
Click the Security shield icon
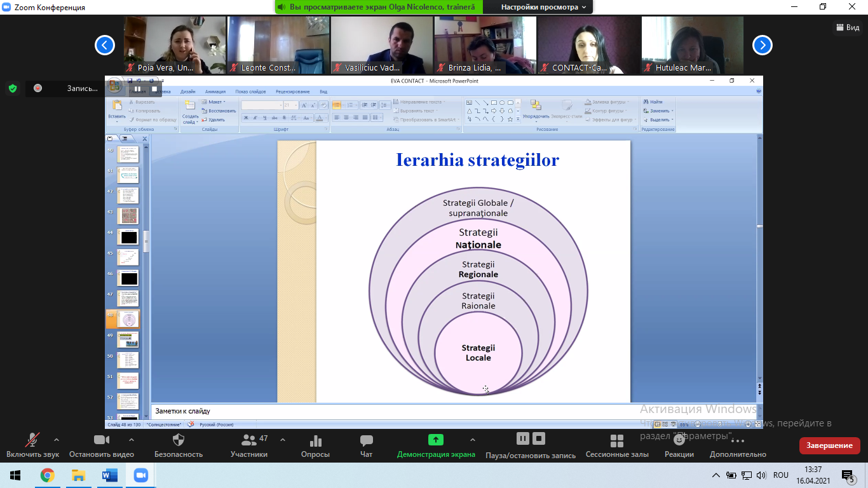179,440
